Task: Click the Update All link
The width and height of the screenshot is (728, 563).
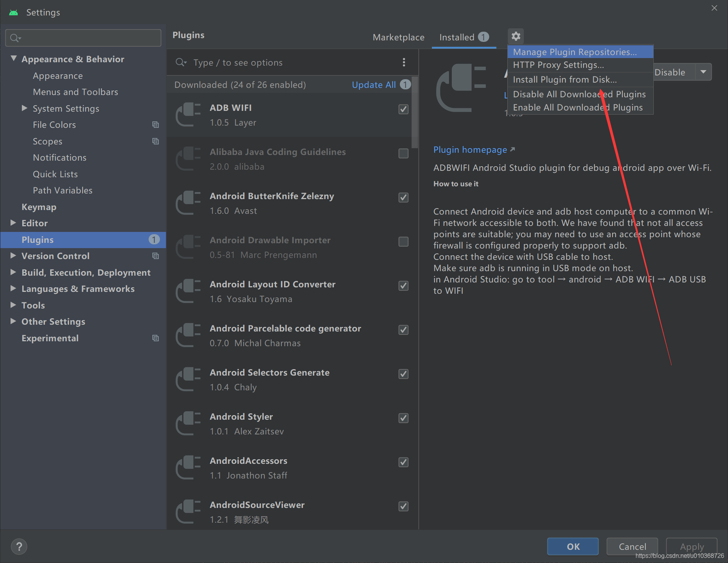Action: [x=374, y=85]
